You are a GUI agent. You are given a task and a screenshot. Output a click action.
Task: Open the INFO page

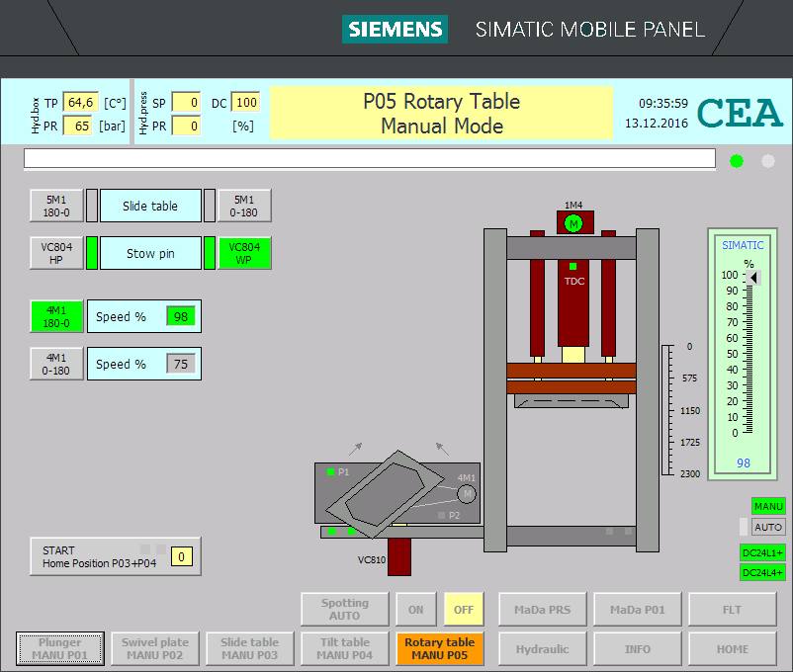[x=638, y=648]
